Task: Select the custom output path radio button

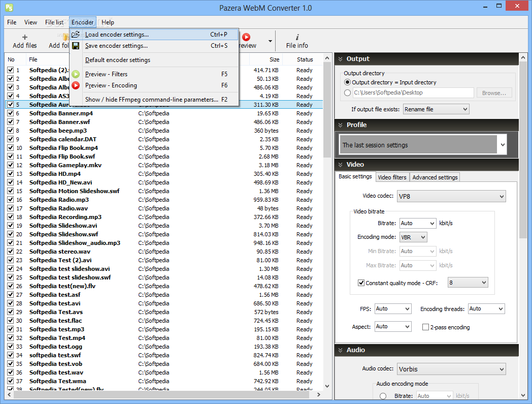Action: (x=347, y=93)
